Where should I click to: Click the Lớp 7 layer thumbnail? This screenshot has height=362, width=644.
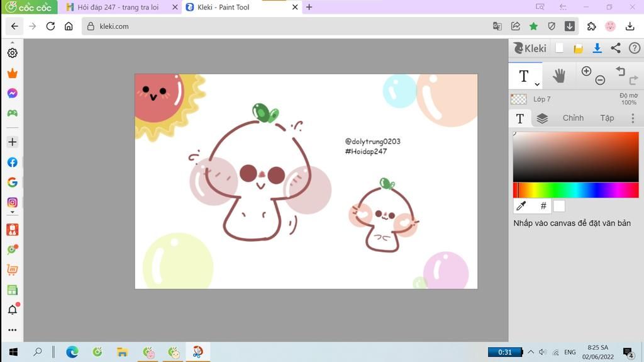tap(519, 99)
